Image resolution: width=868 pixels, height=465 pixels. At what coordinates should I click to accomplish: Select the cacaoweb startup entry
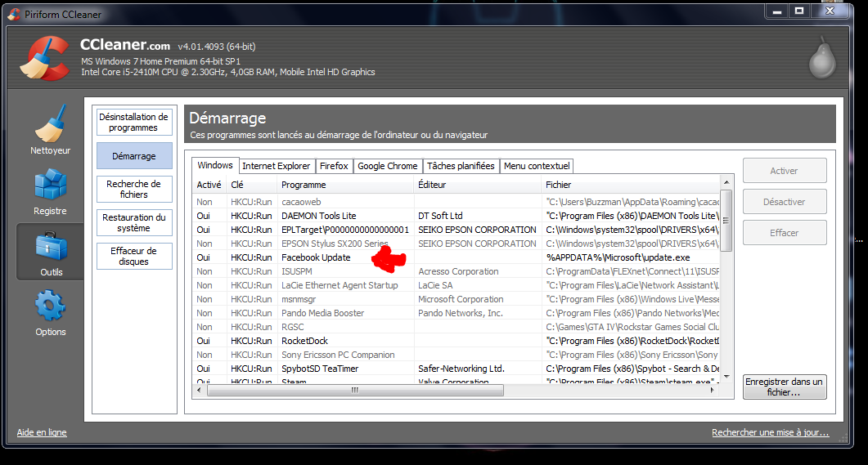click(456, 202)
